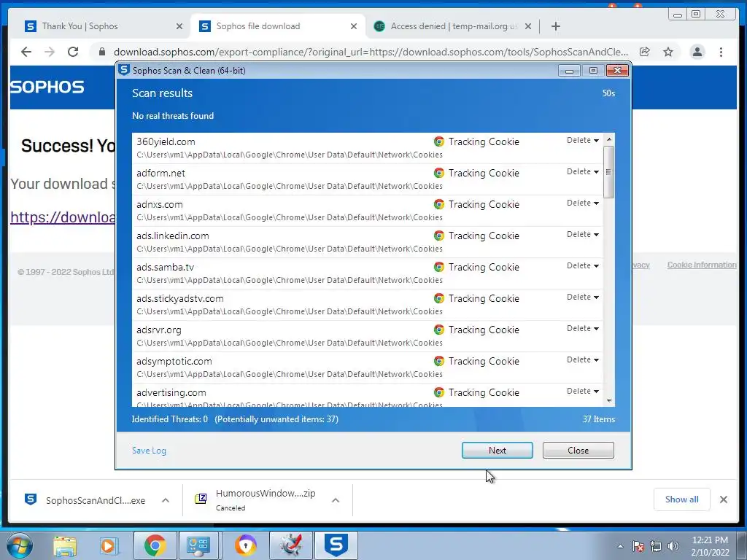The image size is (747, 560).
Task: Select the adsymptotic.com entry name
Action: pos(174,361)
